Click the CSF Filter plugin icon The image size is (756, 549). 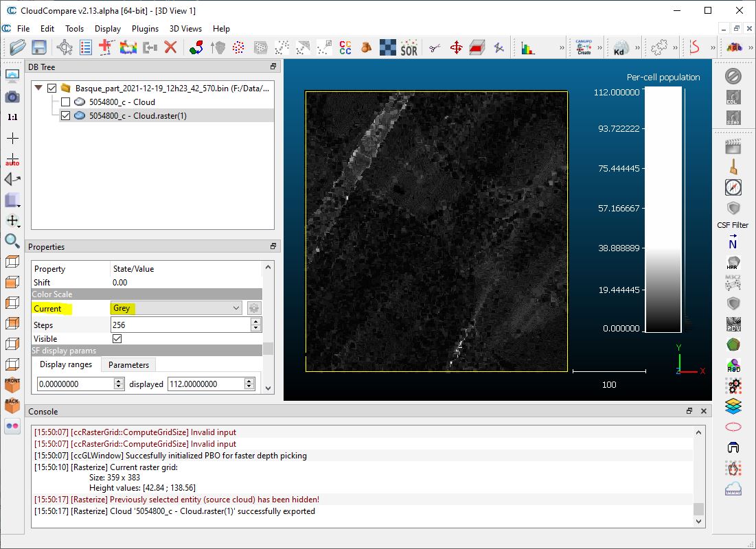tap(733, 208)
